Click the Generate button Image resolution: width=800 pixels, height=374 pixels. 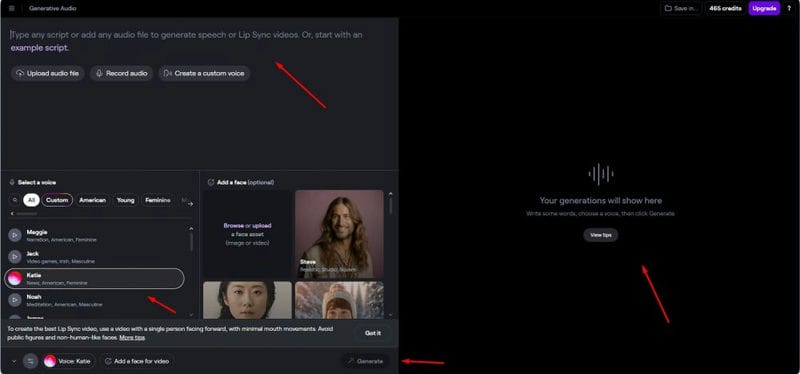coord(365,361)
